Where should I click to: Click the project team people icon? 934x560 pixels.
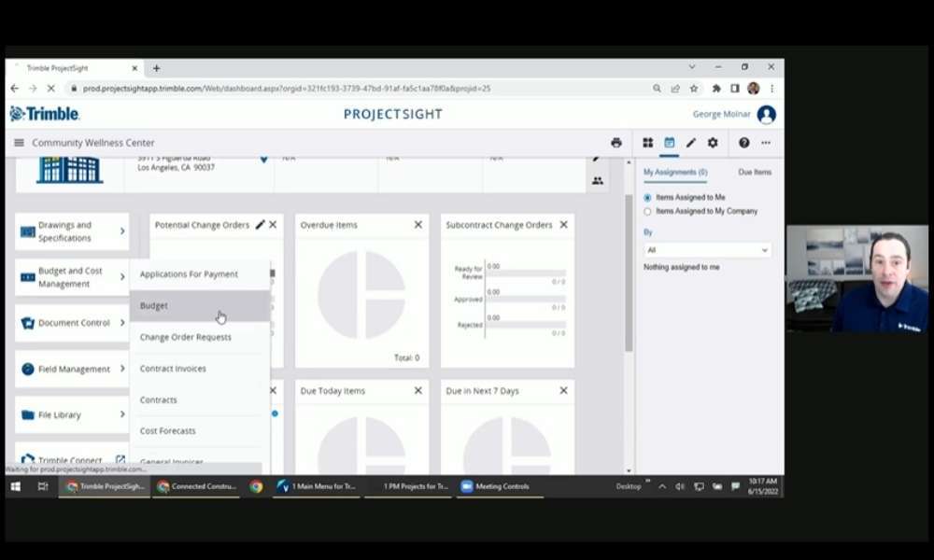pos(597,181)
